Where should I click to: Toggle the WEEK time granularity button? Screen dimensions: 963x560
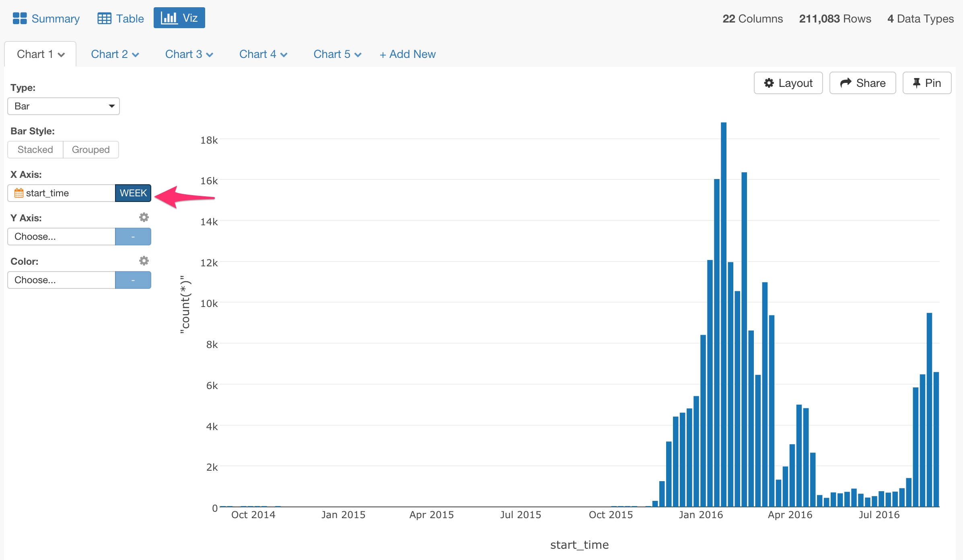133,194
